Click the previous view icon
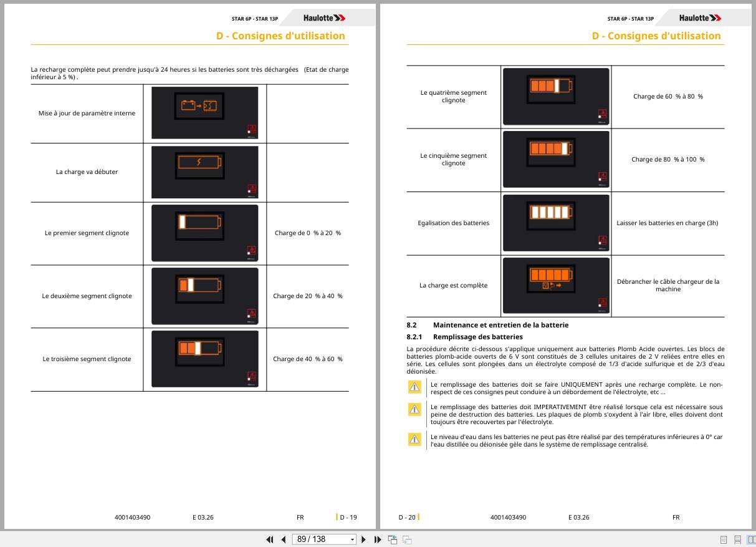Viewport: 756px width, 547px height. [x=393, y=540]
